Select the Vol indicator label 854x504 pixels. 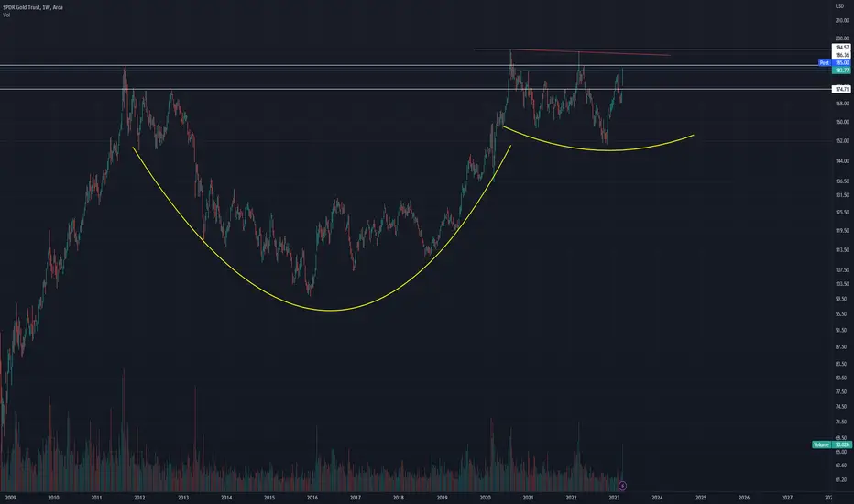pos(6,16)
